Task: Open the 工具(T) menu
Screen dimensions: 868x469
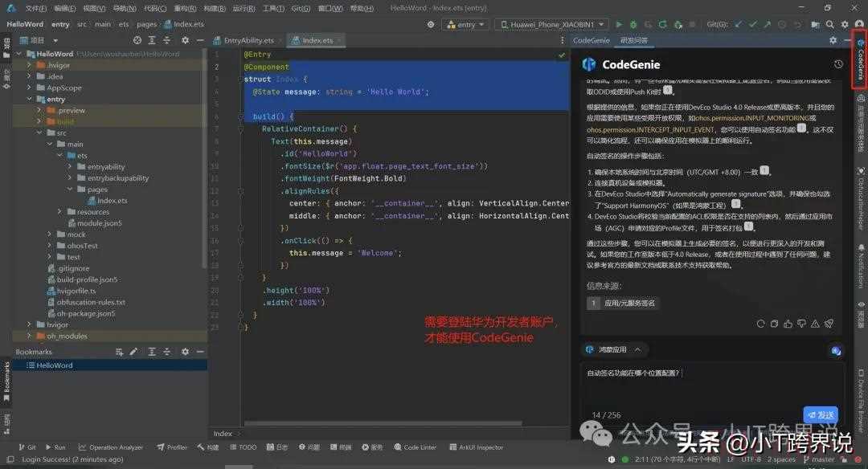Action: click(x=273, y=8)
